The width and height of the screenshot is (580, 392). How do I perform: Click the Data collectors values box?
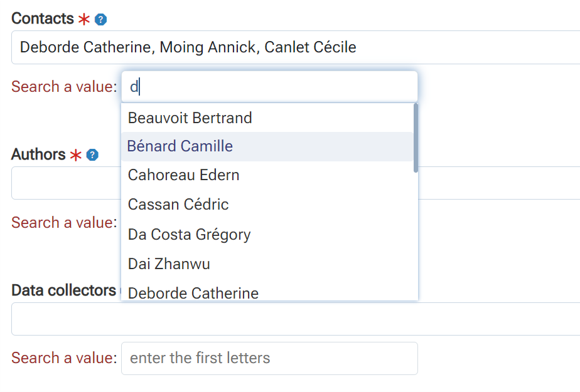tap(296, 319)
